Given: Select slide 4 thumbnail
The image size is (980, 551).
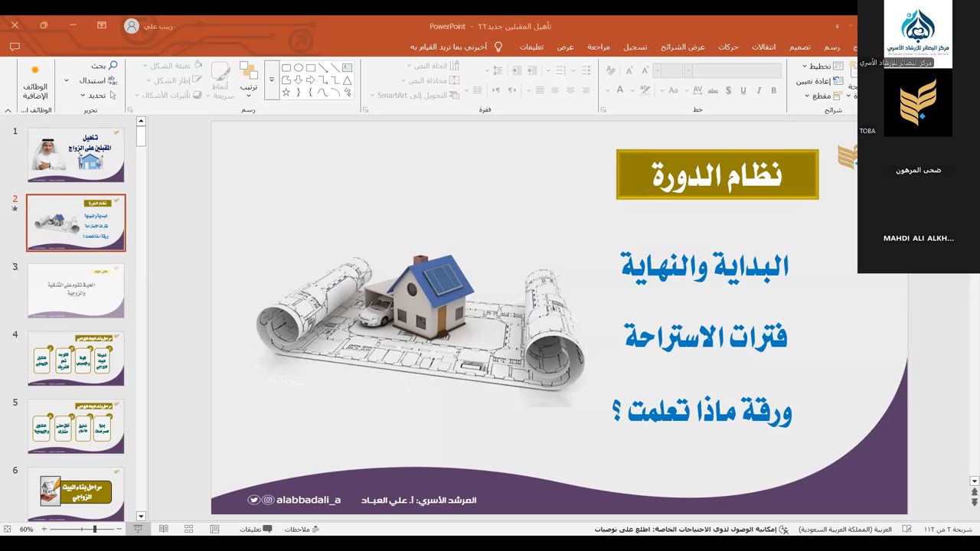Looking at the screenshot, I should tap(76, 358).
